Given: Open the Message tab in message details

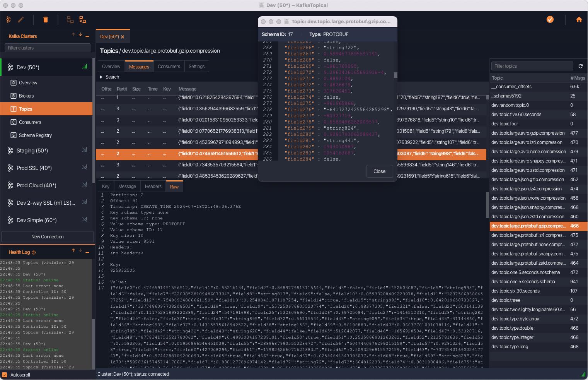Looking at the screenshot, I should pos(127,187).
